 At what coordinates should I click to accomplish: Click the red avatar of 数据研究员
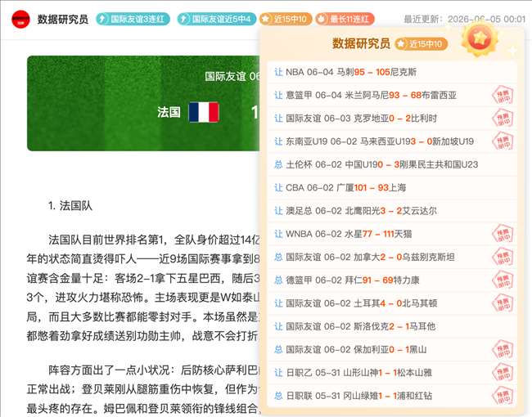pyautogui.click(x=20, y=19)
